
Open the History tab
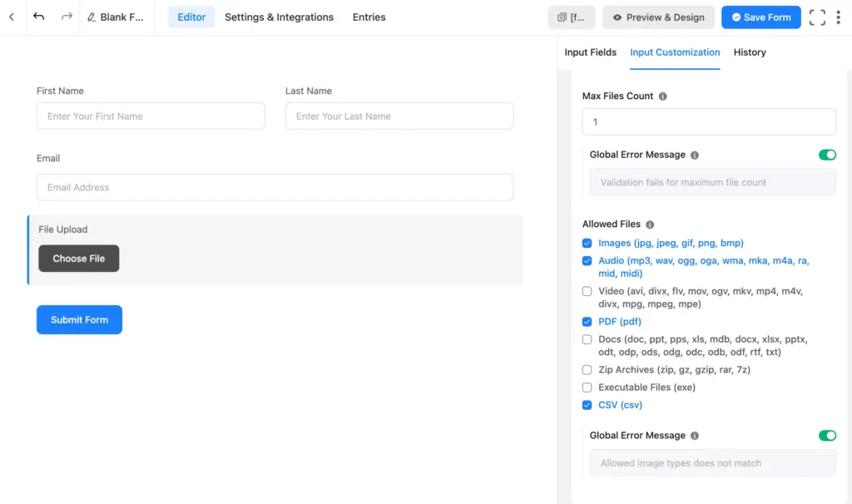(x=749, y=52)
